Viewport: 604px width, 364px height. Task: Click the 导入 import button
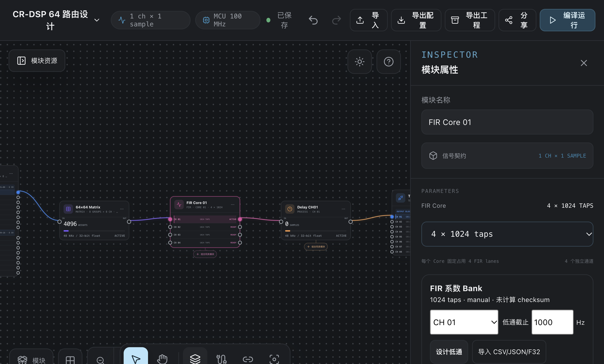coord(368,20)
